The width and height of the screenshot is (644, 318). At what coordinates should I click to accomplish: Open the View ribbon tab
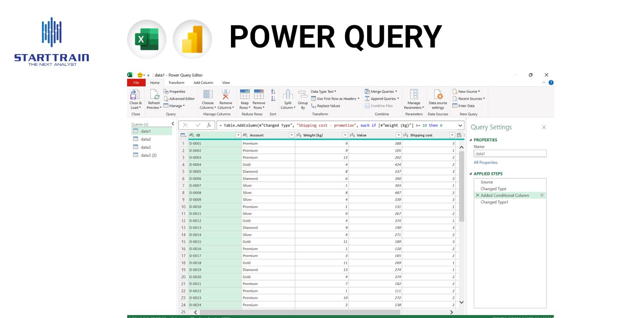point(226,82)
